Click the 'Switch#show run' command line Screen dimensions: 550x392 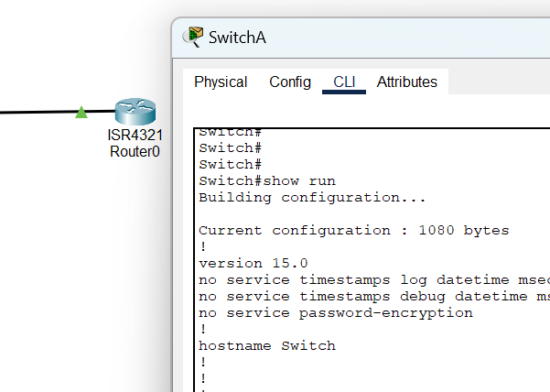click(267, 181)
